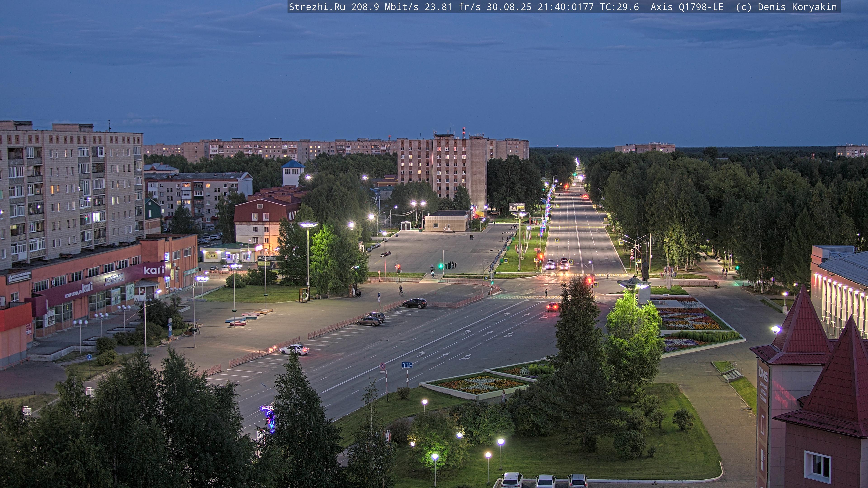The width and height of the screenshot is (868, 488).
Task: Click the Strezhi.Ru text in overlay
Action: 317,7
